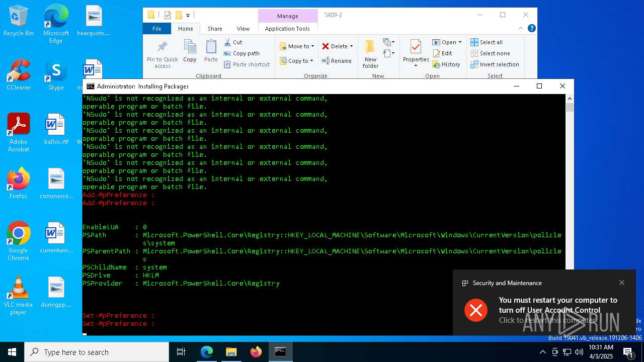Create a New folder from ribbon
Viewport: 644px width, 362px height.
[370, 54]
